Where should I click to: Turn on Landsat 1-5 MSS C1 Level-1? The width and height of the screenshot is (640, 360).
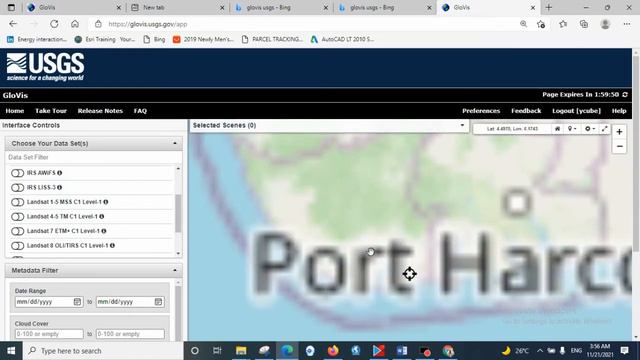click(18, 202)
